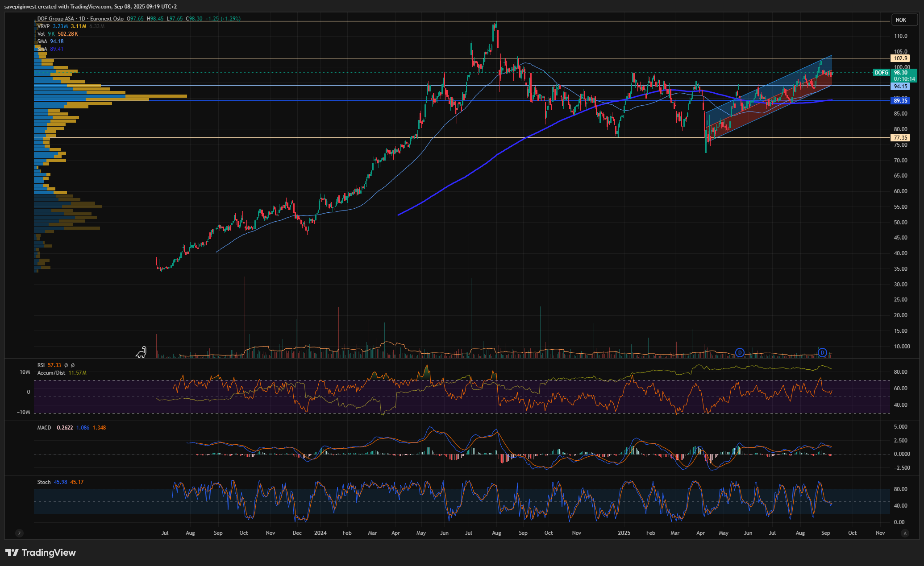This screenshot has height=566, width=924.
Task: Click the RSI indicator label
Action: point(41,365)
